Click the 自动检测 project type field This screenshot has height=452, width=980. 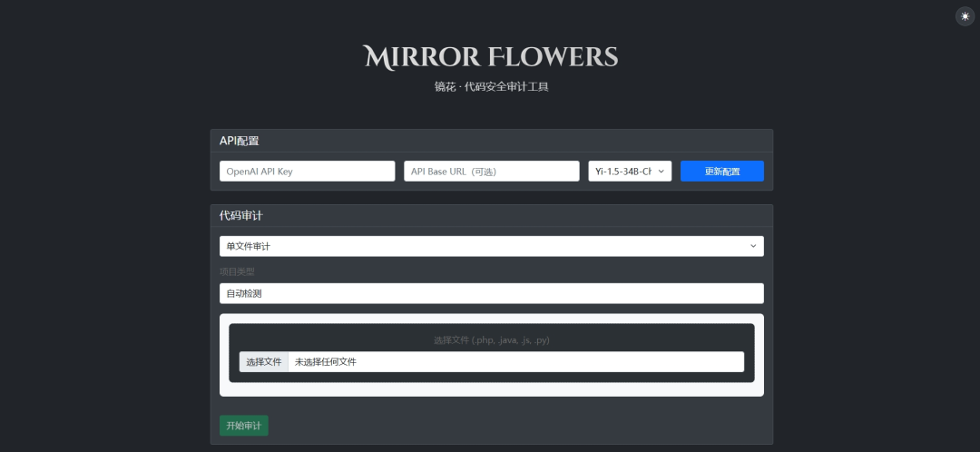tap(491, 293)
